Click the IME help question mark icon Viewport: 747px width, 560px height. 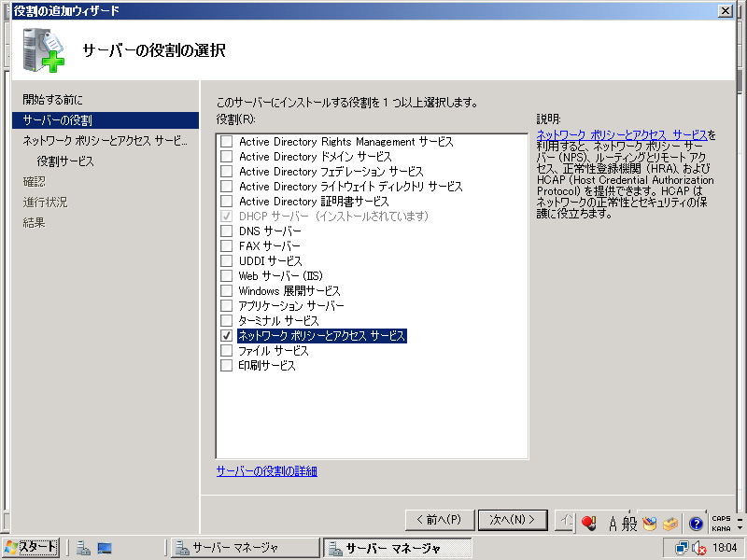coord(696,524)
